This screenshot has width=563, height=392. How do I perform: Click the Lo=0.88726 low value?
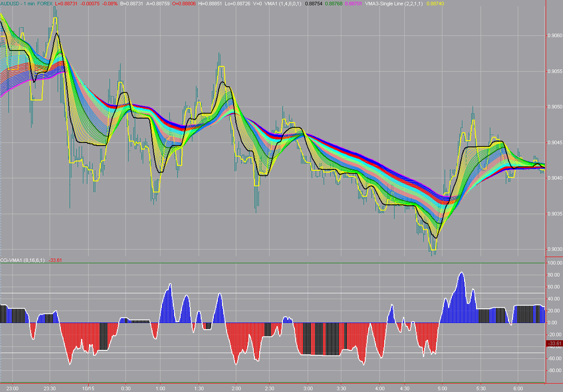point(238,3)
